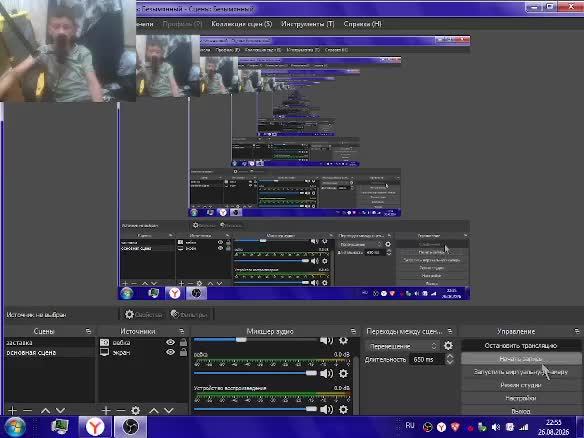Image resolution: width=584 pixels, height=438 pixels.
Task: Open source properties gear under Источники list
Action: pyautogui.click(x=136, y=410)
